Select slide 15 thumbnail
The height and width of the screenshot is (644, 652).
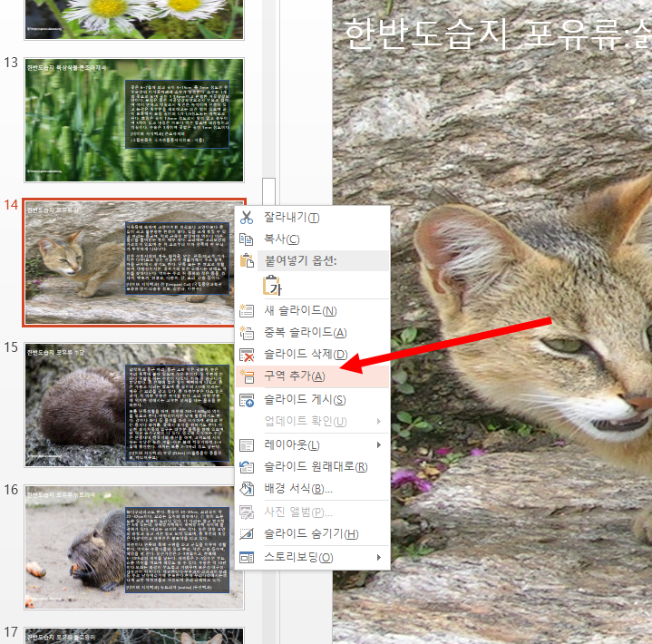pos(130,405)
